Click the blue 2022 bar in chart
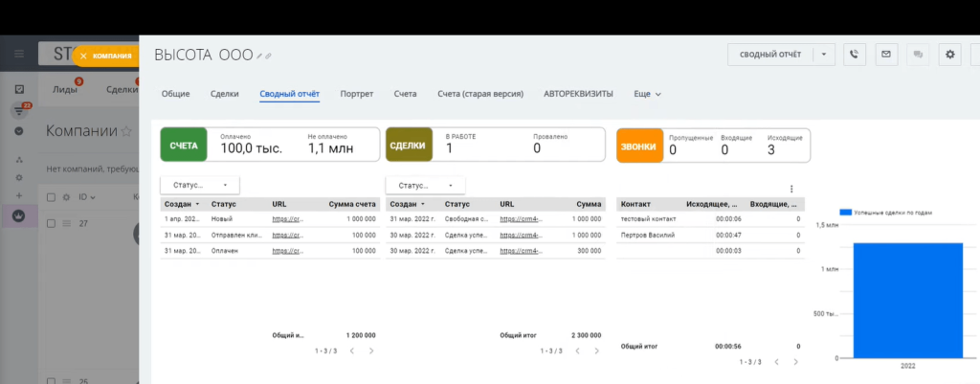Image resolution: width=980 pixels, height=384 pixels. point(907,300)
